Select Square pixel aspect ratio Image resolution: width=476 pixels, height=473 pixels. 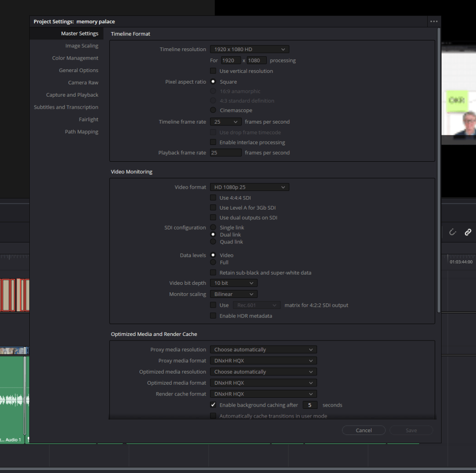click(213, 82)
